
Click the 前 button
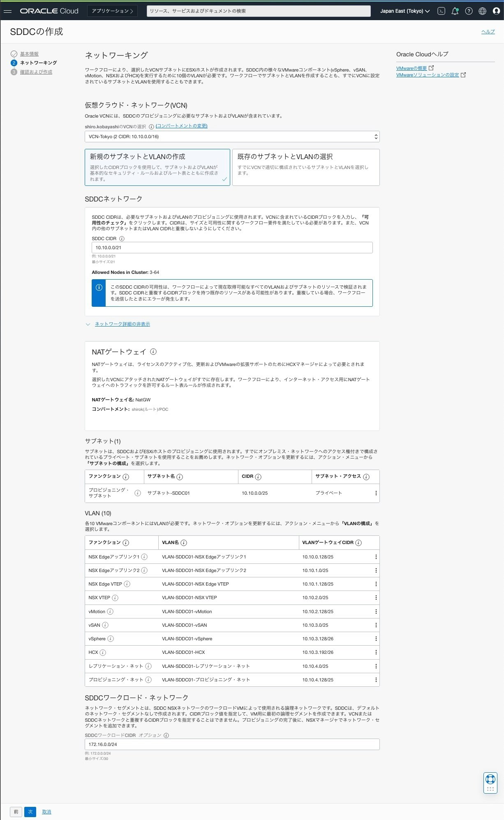pyautogui.click(x=16, y=812)
